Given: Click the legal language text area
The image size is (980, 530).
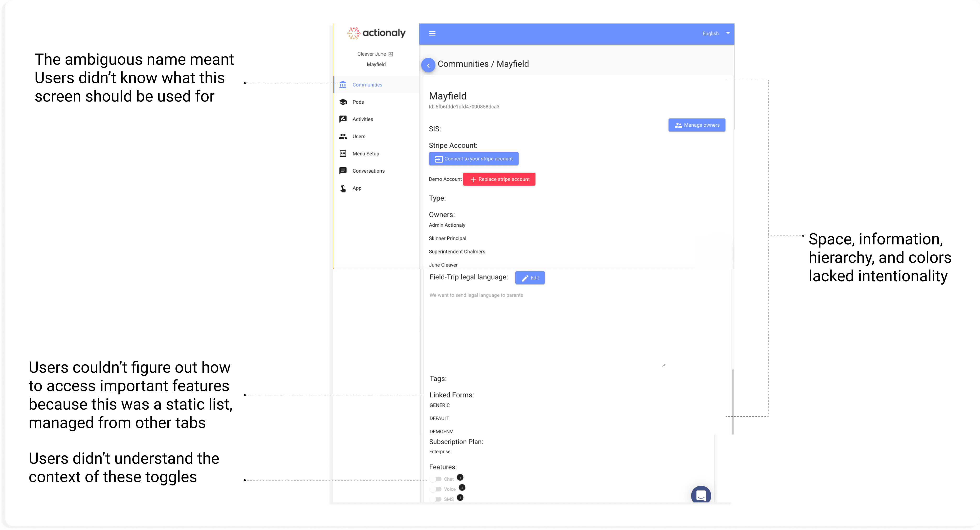Looking at the screenshot, I should click(546, 327).
